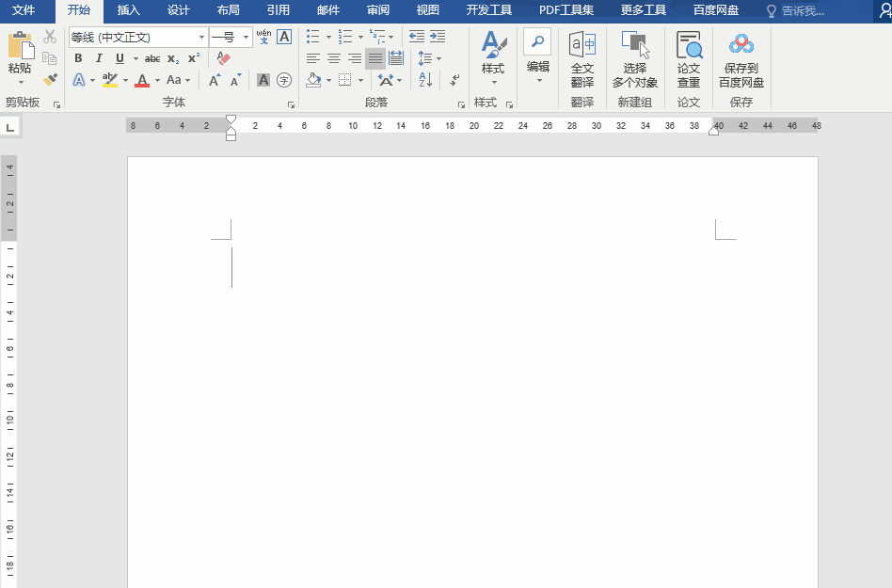This screenshot has width=892, height=588.
Task: Toggle justify alignment
Action: pos(375,58)
